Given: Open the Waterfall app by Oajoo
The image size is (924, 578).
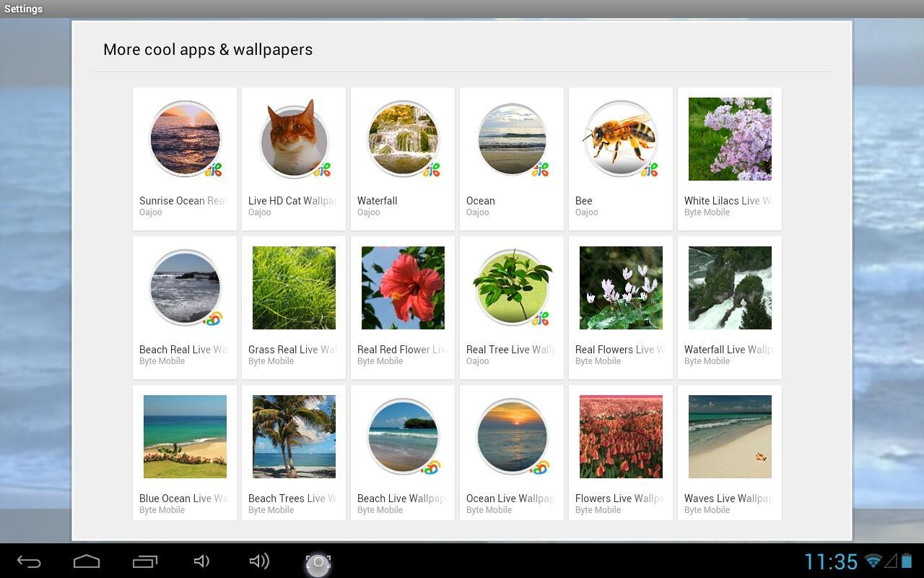Looking at the screenshot, I should coord(403,139).
